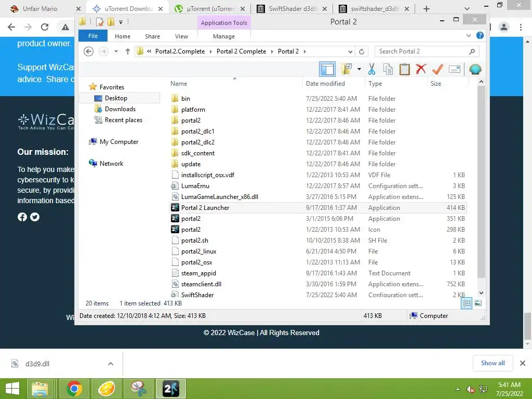Screen dimensions: 532x399
Task: Open Explorer help question mark icon
Action: tap(480, 35)
